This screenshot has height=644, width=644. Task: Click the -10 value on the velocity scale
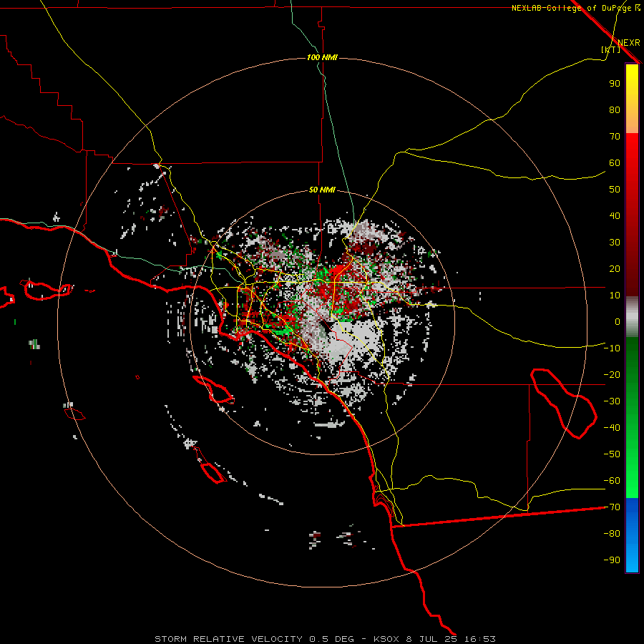click(x=612, y=348)
